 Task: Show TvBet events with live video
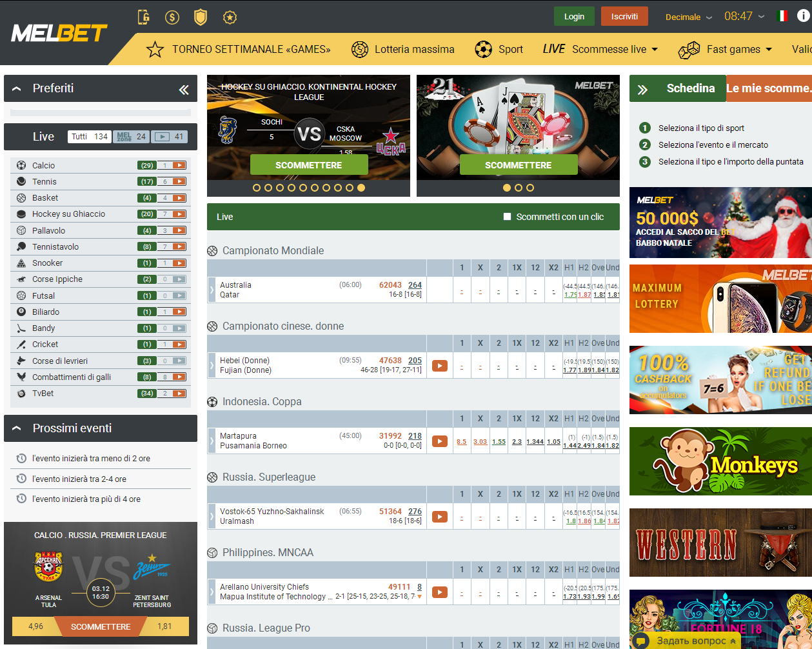tap(179, 393)
